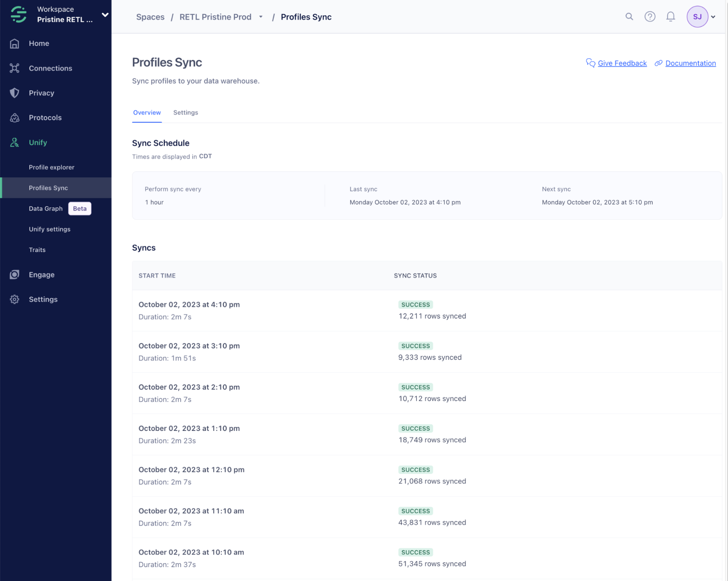
Task: Open the help question mark icon
Action: [x=650, y=16]
